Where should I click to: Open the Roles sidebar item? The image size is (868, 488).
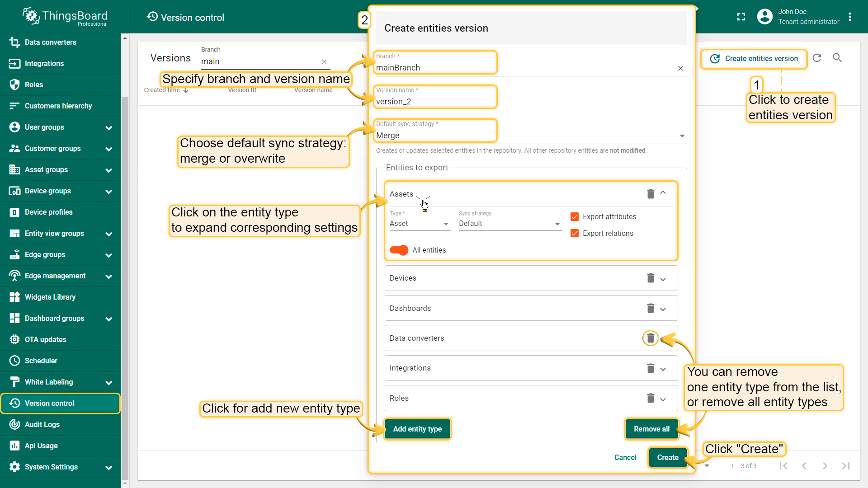[61, 85]
